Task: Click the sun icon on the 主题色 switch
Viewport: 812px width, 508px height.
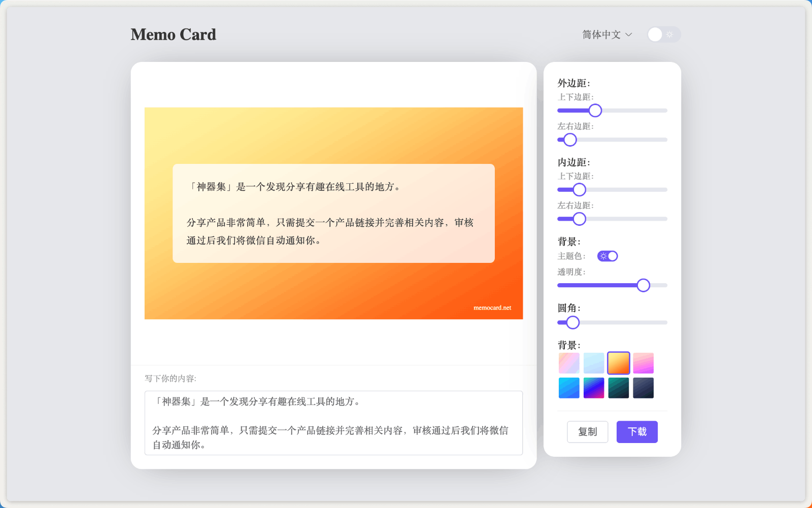Action: pyautogui.click(x=602, y=256)
